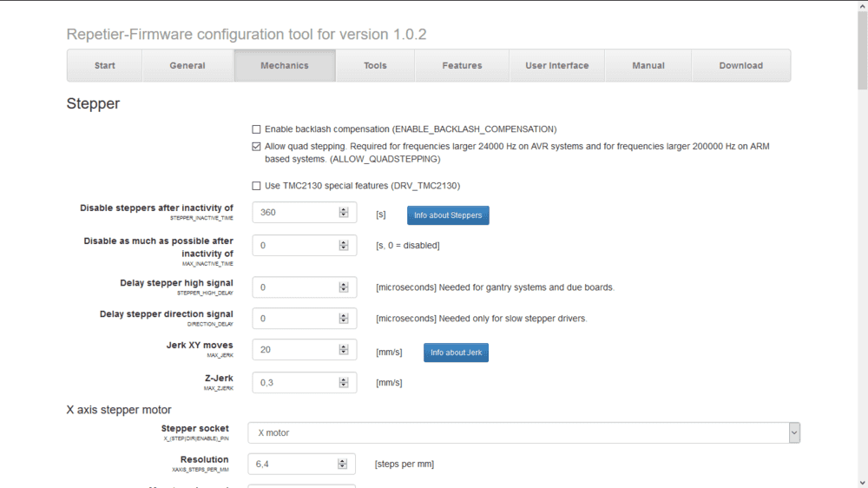The height and width of the screenshot is (488, 868).
Task: Enable backlash compensation checkbox
Action: [256, 129]
